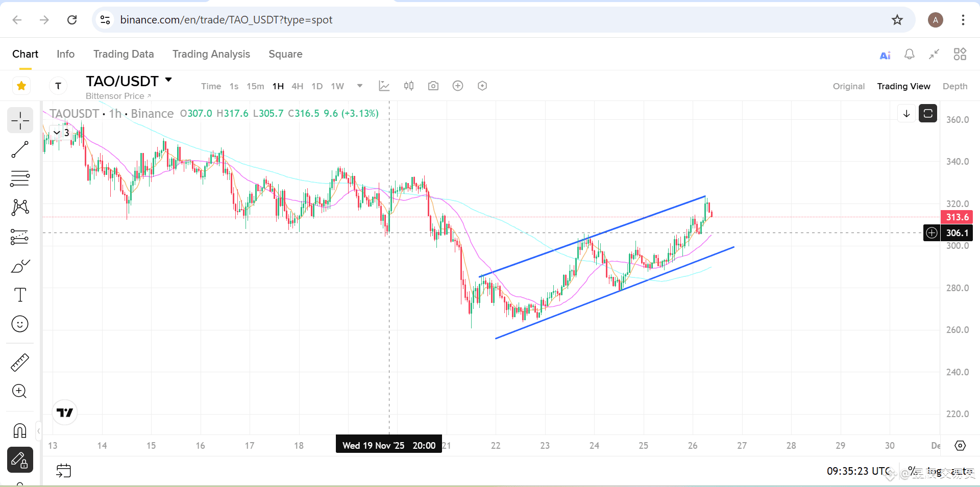Expand the indicator legend showing 3
Viewport: 980px width, 487px height.
(61, 133)
